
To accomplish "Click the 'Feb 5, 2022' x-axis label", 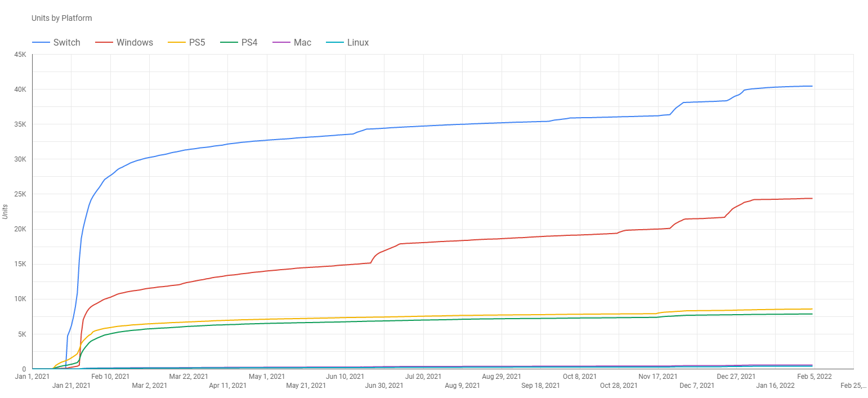I will coord(814,376).
